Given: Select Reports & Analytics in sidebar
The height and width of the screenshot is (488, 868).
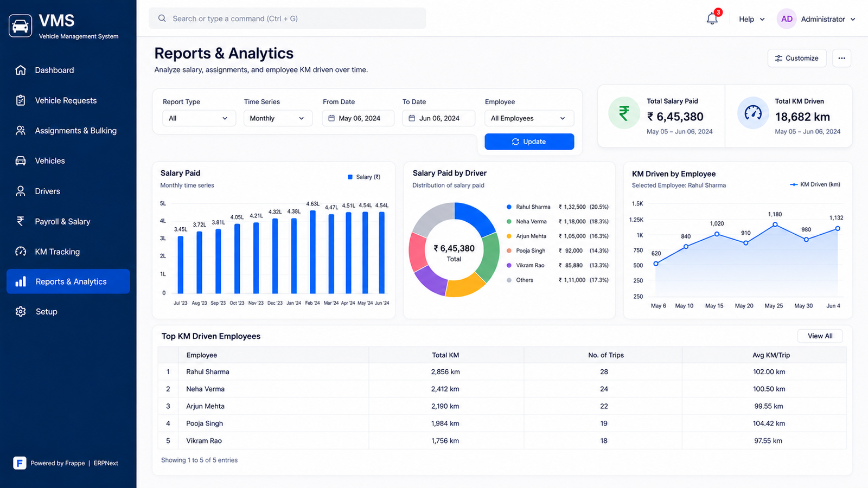Looking at the screenshot, I should (x=68, y=281).
